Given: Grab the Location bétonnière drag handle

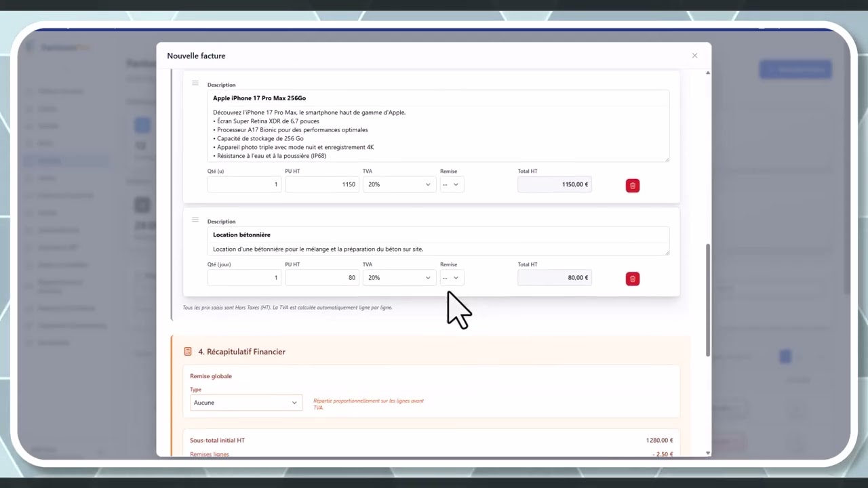Looking at the screenshot, I should tap(195, 220).
